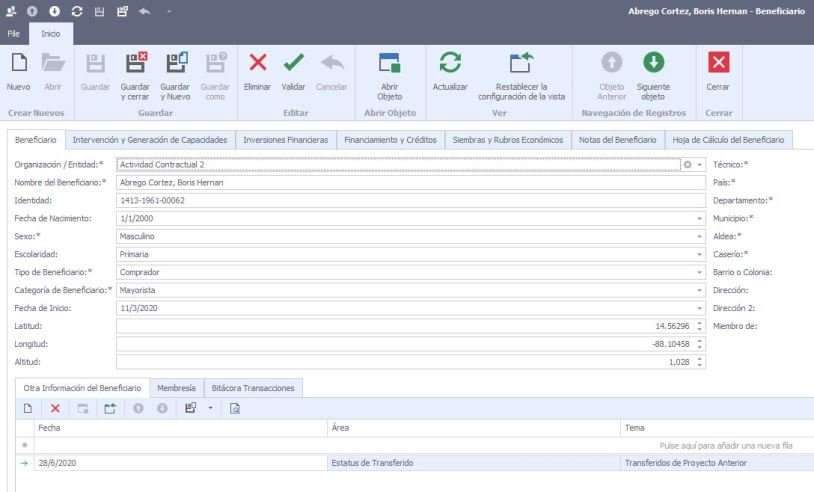This screenshot has width=814, height=492.
Task: Open the File menu
Action: point(14,33)
